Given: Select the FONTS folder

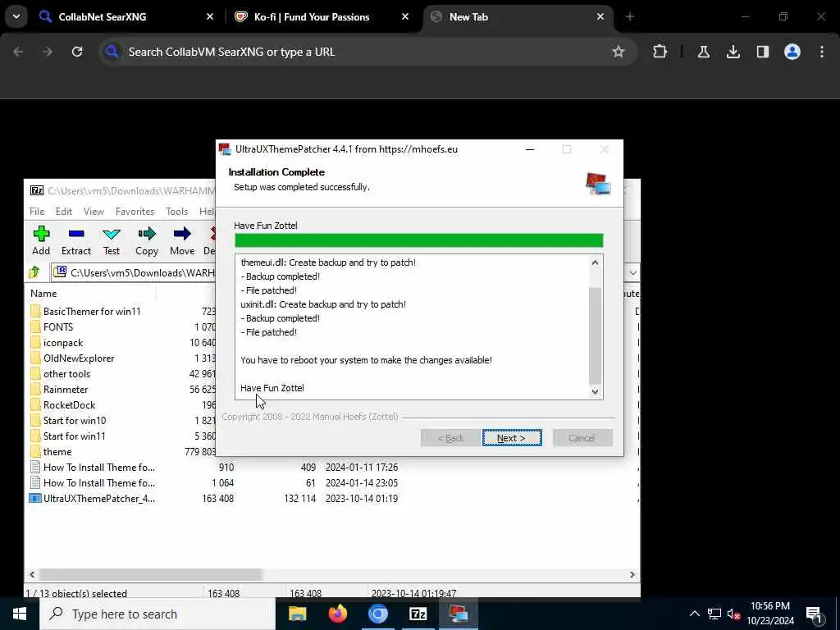Looking at the screenshot, I should coord(58,326).
